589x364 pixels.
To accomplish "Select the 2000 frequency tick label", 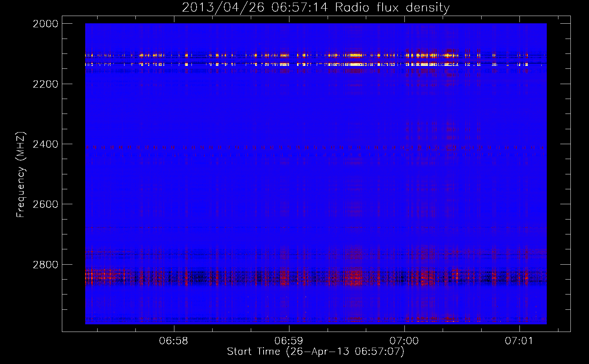I will point(46,24).
